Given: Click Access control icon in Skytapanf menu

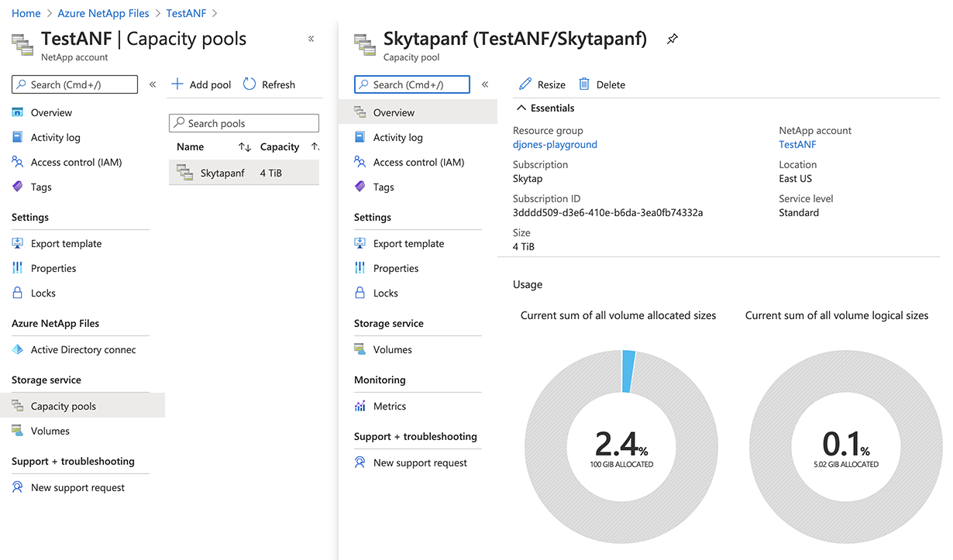Looking at the screenshot, I should [x=360, y=162].
